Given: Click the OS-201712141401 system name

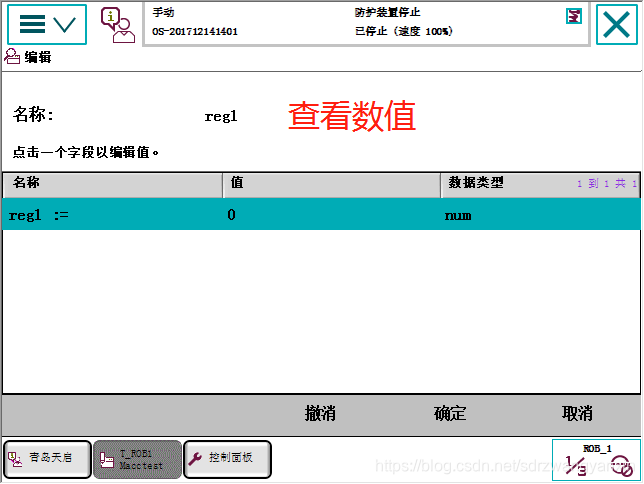Looking at the screenshot, I should point(195,31).
